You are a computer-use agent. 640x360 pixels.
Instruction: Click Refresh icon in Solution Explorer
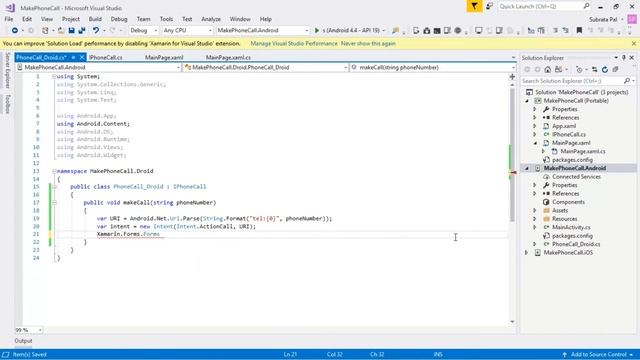pos(605,70)
